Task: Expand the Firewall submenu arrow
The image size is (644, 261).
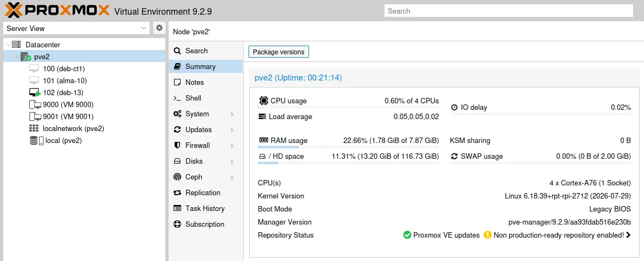Action: pyautogui.click(x=232, y=146)
